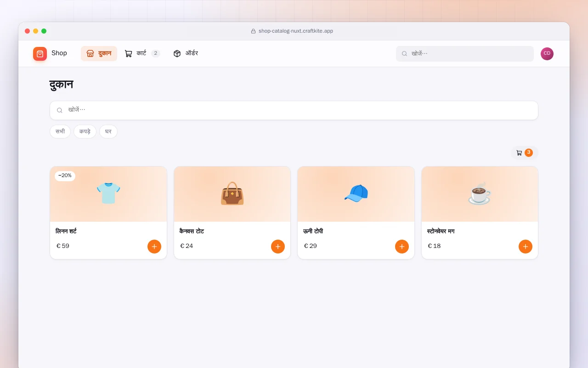The width and height of the screenshot is (588, 368).
Task: Open the blue cap product image
Action: (356, 194)
